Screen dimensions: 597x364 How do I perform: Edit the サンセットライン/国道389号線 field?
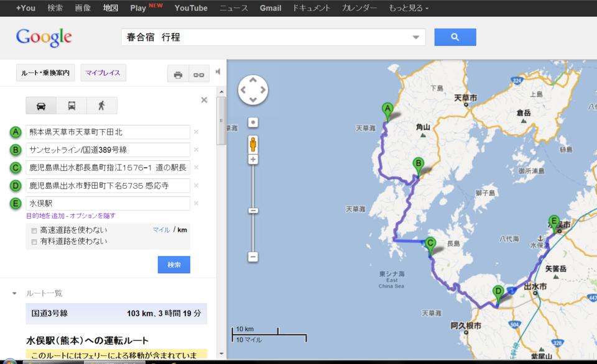[108, 150]
